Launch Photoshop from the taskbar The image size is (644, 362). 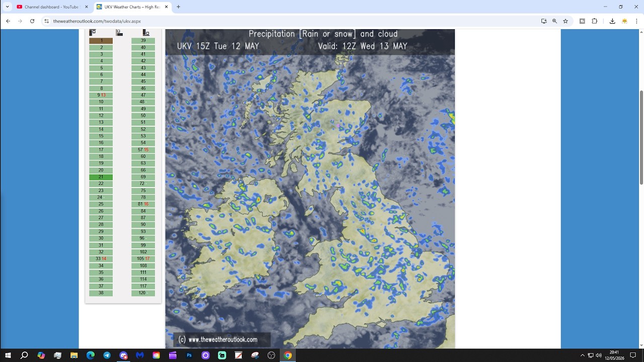click(x=189, y=355)
